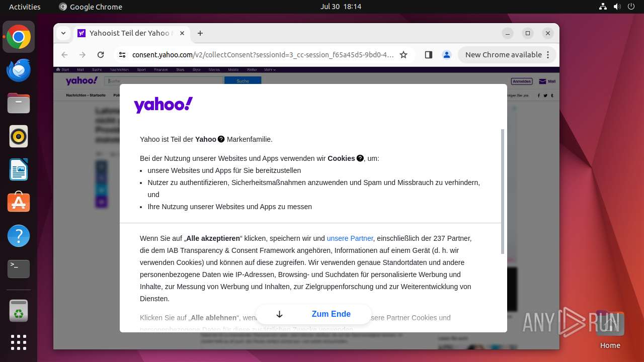Viewport: 644px width, 362px height.
Task: Open the clock and calendar menu
Action: 341,7
